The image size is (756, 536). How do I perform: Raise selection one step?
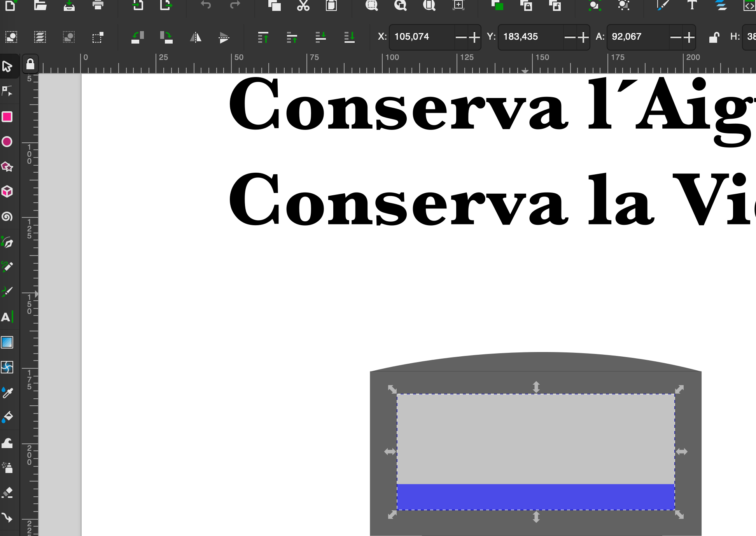292,37
